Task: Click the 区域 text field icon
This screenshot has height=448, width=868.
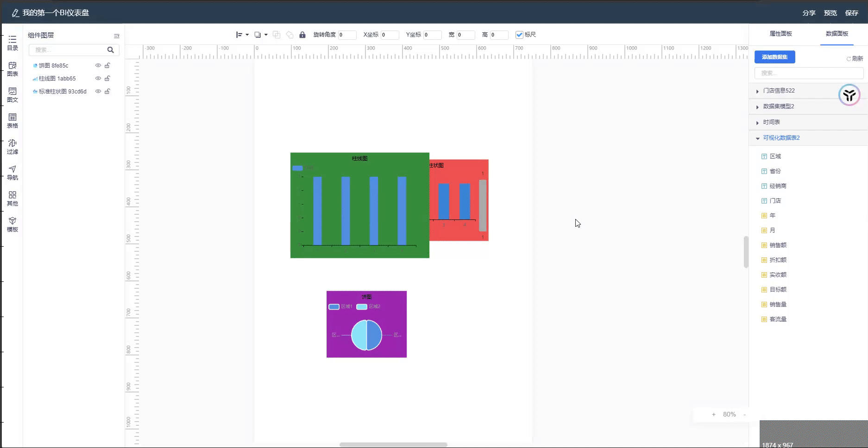Action: point(764,156)
